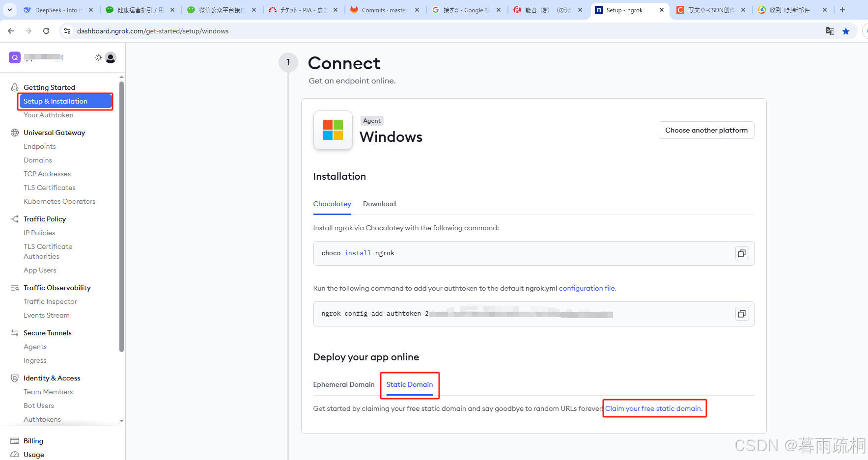Open Bot Users in the sidebar
The width and height of the screenshot is (868, 460).
[x=39, y=406]
